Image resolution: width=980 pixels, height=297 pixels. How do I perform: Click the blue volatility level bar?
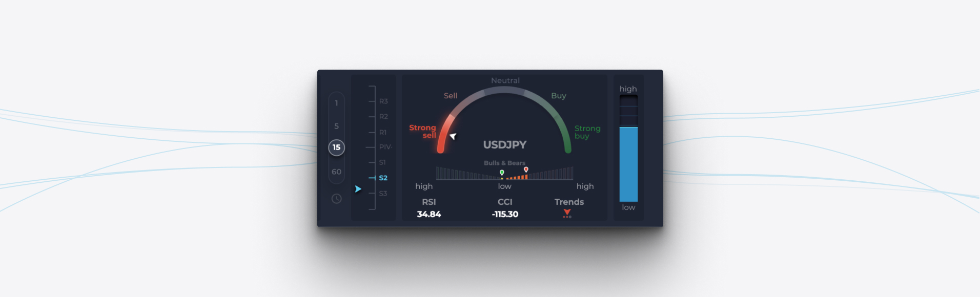point(628,164)
